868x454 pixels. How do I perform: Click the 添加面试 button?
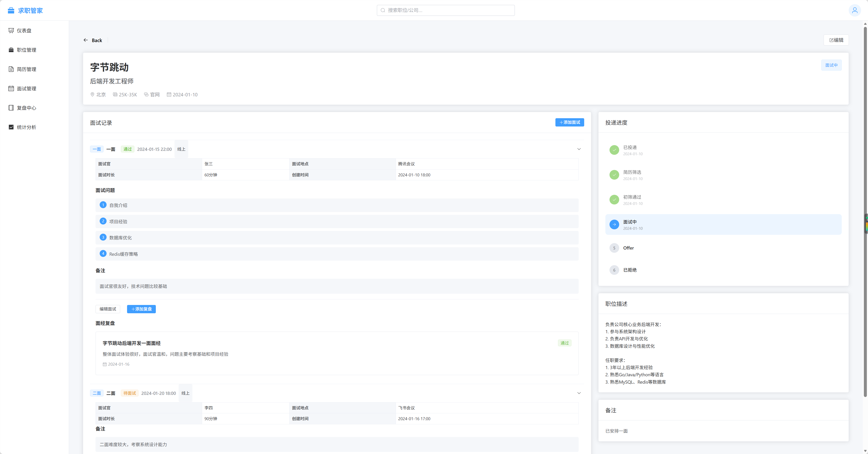pos(569,123)
